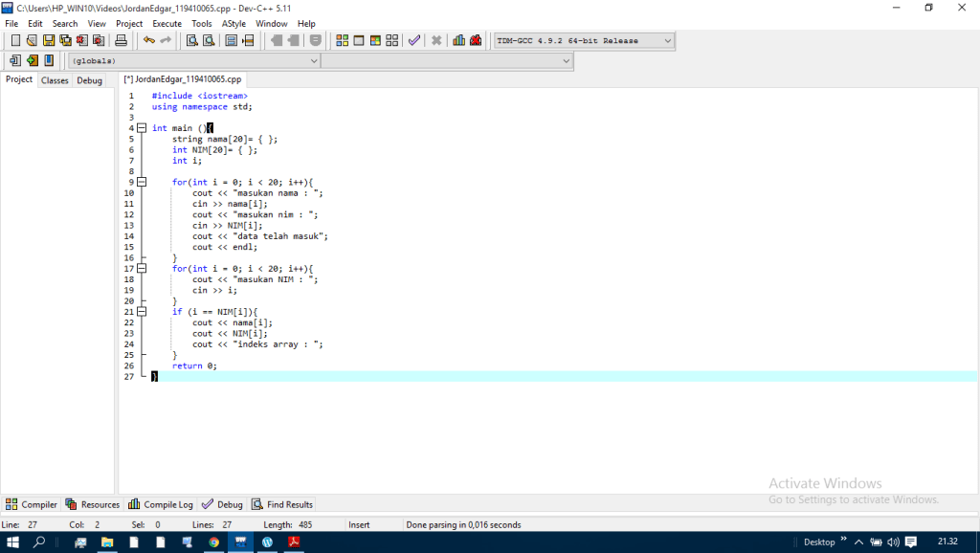
Task: Switch to the Classes tab
Action: coord(55,80)
